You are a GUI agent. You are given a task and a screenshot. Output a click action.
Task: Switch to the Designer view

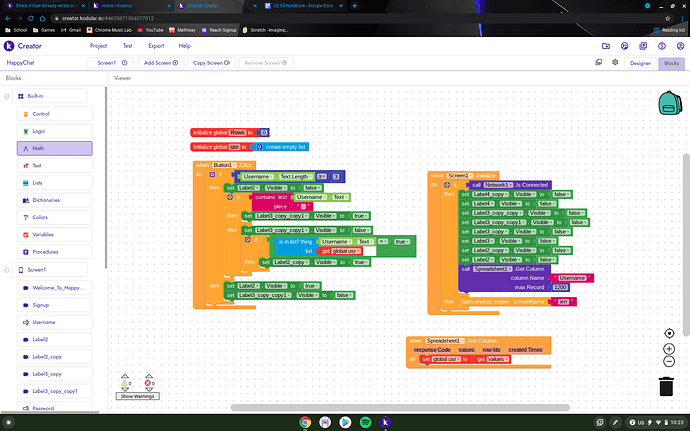640,63
